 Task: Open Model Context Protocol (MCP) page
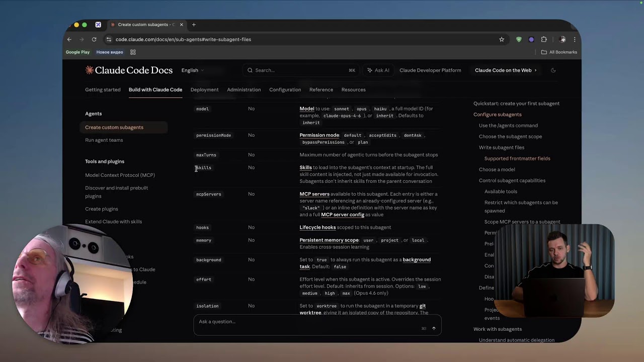pos(120,175)
